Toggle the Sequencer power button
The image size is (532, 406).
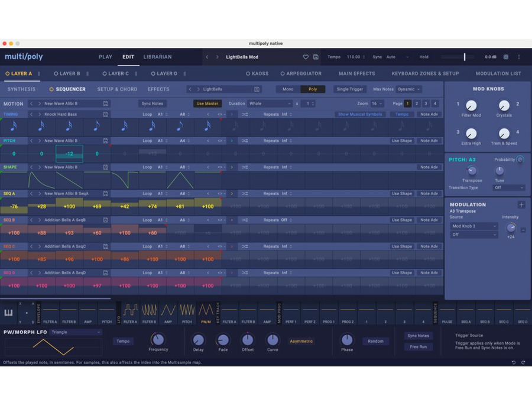(x=51, y=89)
